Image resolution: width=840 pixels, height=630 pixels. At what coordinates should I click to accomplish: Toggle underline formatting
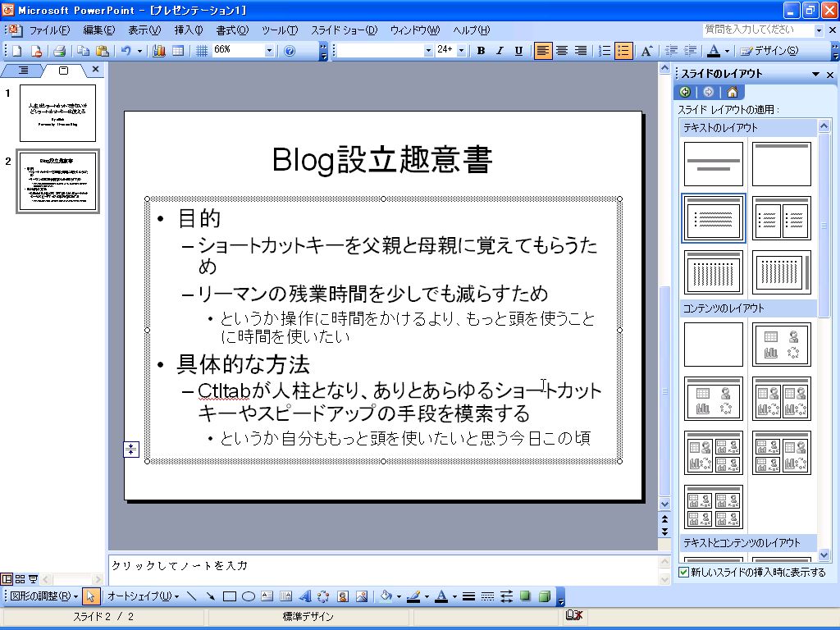click(x=518, y=51)
